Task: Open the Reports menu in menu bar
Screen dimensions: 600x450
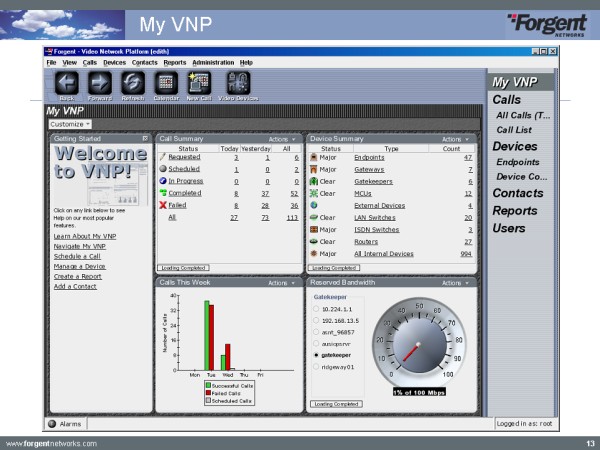Action: [x=175, y=62]
